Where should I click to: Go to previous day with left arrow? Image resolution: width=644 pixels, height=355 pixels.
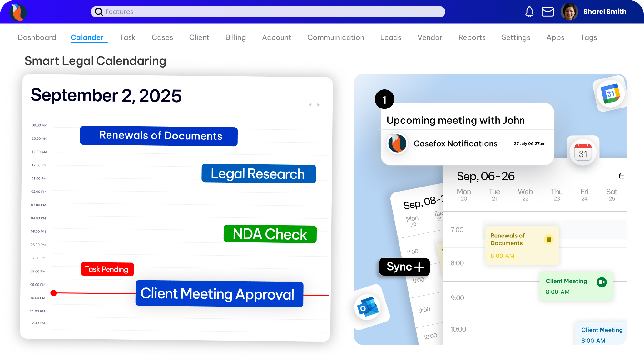click(310, 105)
